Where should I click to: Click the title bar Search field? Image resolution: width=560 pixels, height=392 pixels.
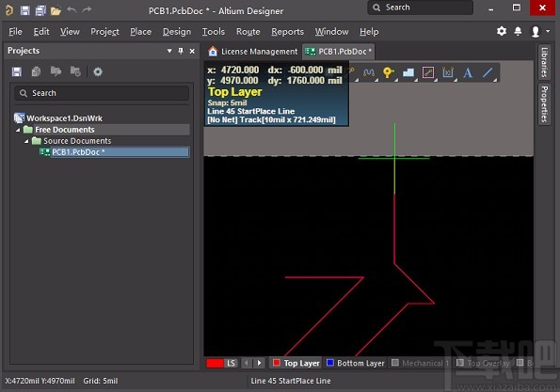tap(420, 8)
